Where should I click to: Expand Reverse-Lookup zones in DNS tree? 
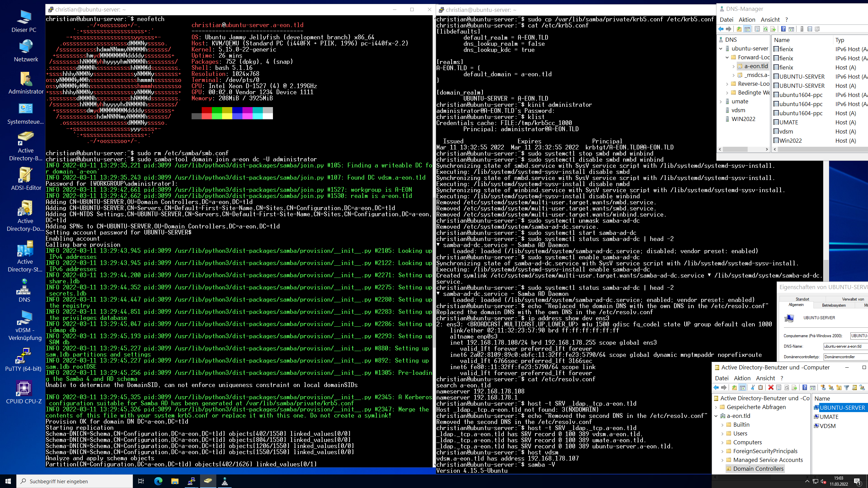click(727, 84)
